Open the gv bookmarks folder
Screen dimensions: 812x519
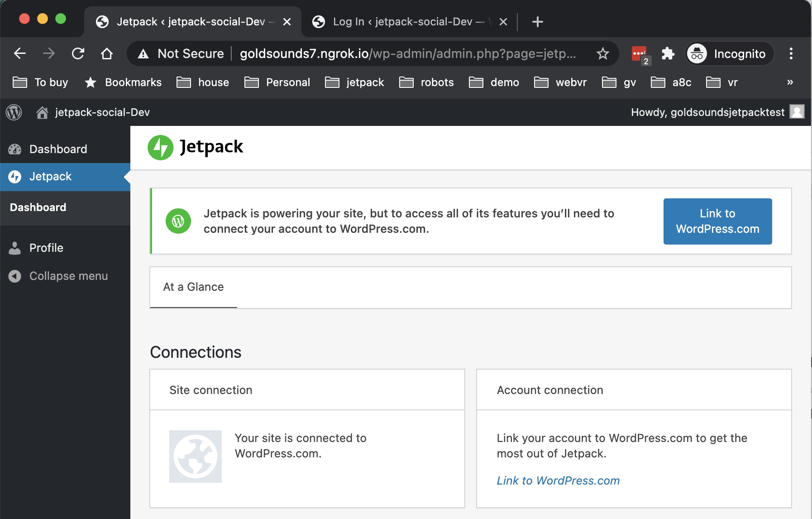point(619,82)
